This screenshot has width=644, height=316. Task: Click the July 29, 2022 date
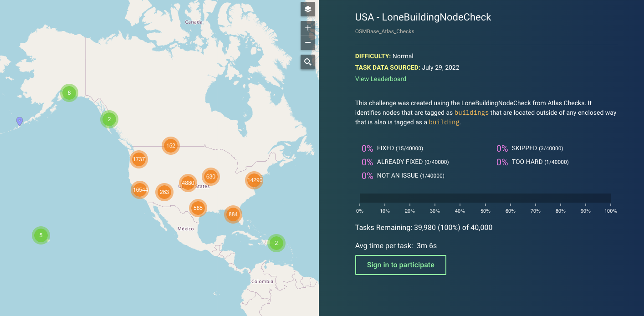440,67
